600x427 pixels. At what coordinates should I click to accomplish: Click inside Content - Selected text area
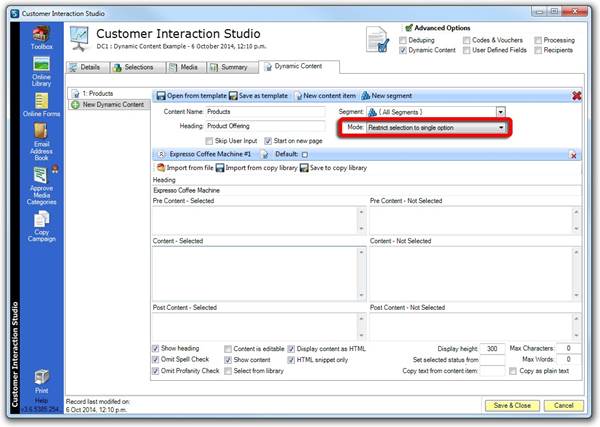(255, 274)
